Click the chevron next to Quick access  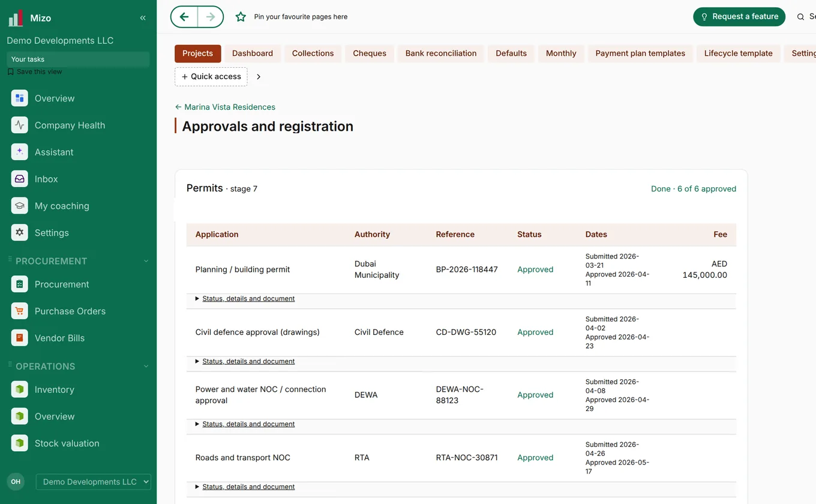pos(259,77)
